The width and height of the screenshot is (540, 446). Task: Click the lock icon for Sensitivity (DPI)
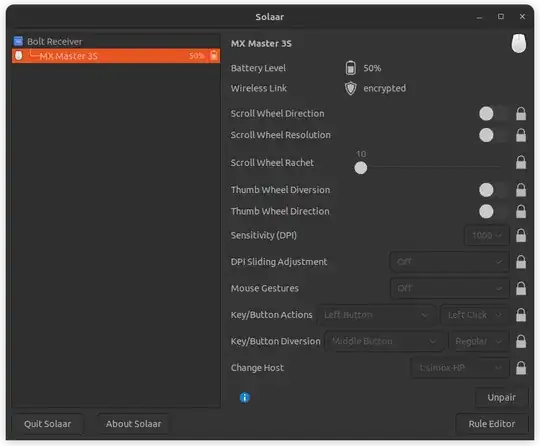521,236
